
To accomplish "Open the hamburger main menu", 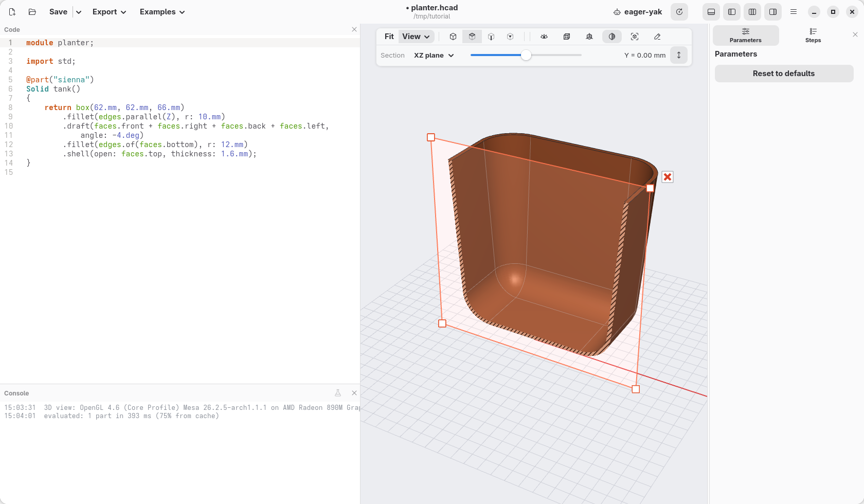I will 794,12.
